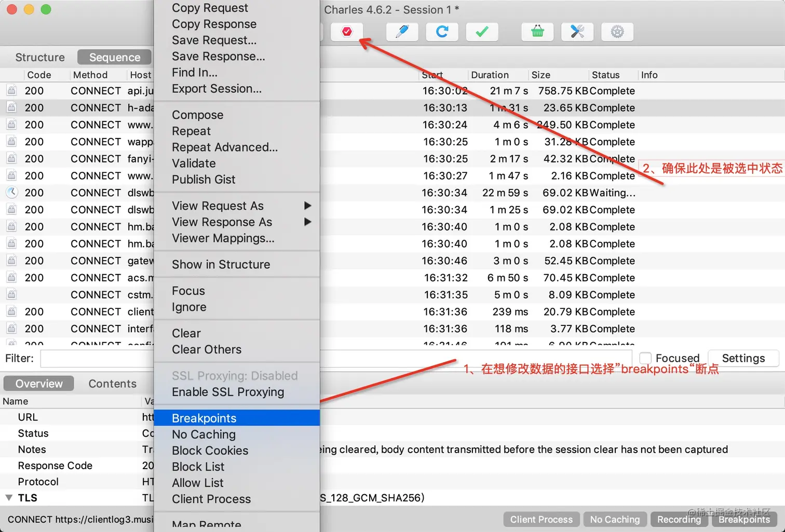Expand View Response As submenu arrow
The image size is (785, 532).
(x=307, y=222)
